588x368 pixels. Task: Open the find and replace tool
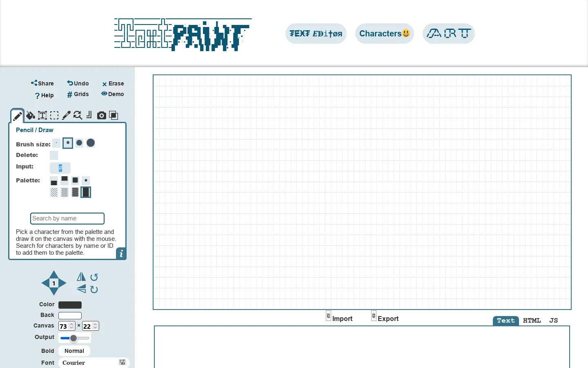[x=78, y=115]
